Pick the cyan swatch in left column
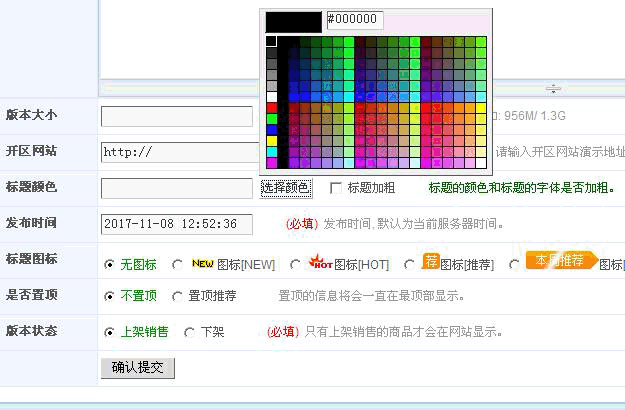This screenshot has height=410, width=625. point(271,152)
